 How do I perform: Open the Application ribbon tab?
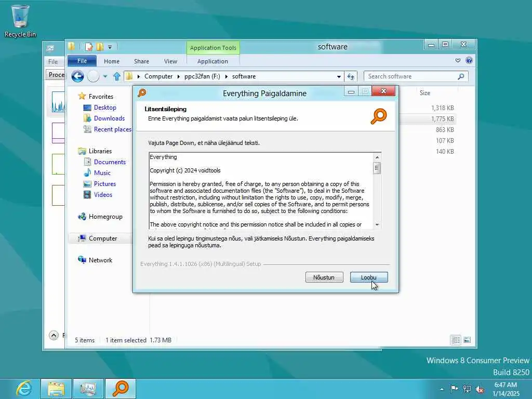(x=212, y=61)
